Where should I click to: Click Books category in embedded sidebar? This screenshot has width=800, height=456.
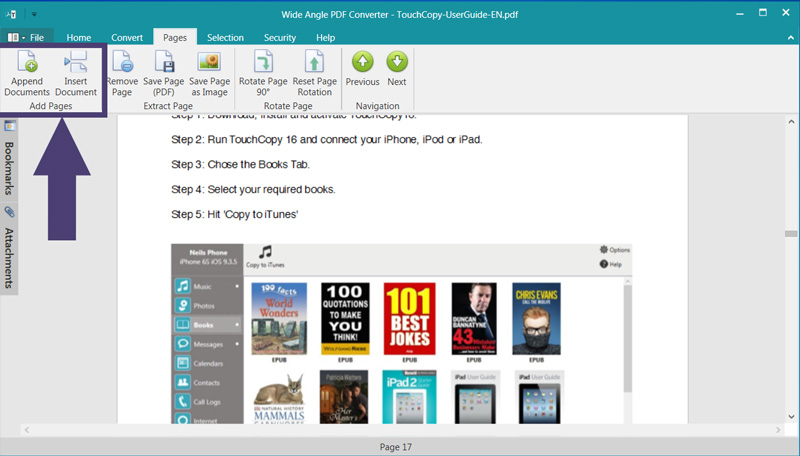click(207, 325)
